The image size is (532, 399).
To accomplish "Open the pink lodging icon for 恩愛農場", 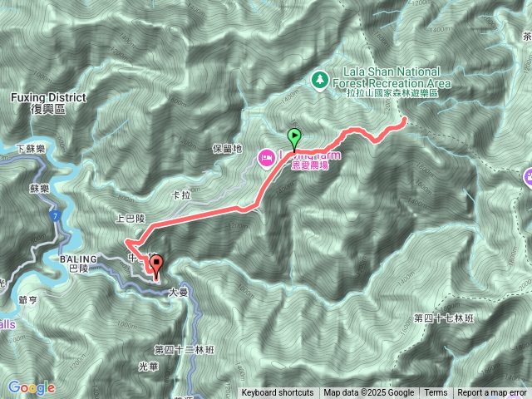I will pos(266,159).
